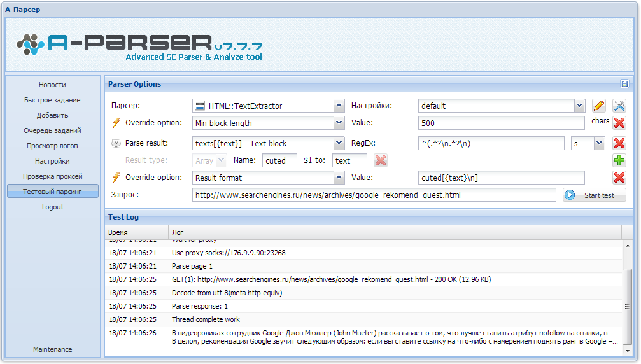Open the tools wrench icon beside default preset

coord(619,106)
